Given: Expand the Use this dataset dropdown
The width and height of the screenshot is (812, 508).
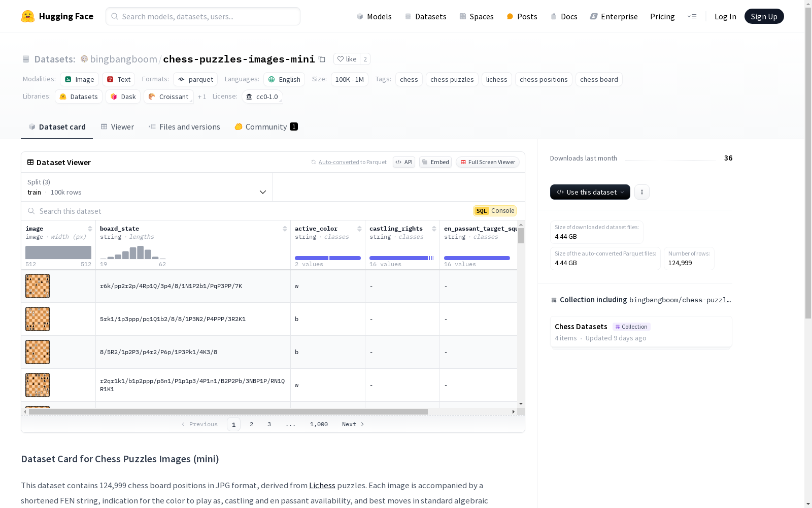Looking at the screenshot, I should coord(590,192).
